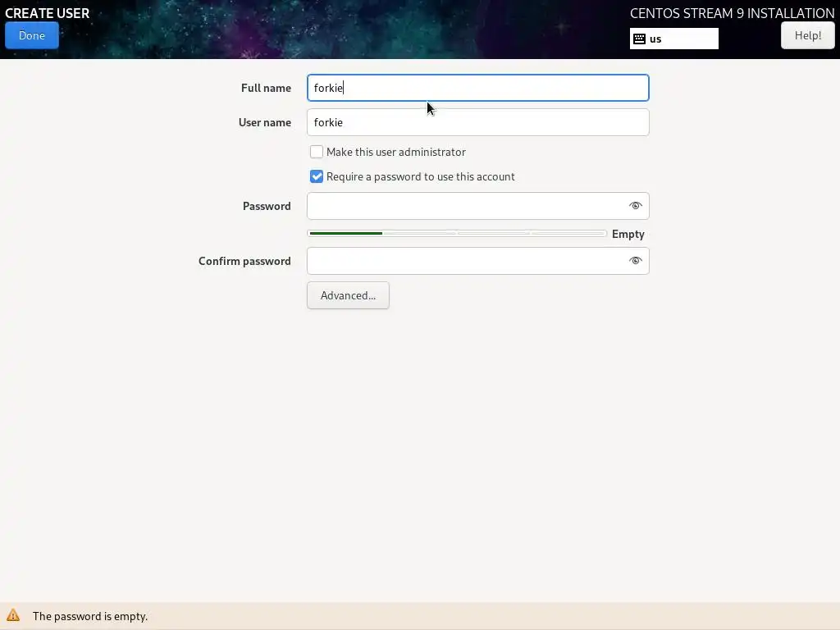Click the keyboard icon next to us
Screen dimensions: 840x630
(x=639, y=39)
